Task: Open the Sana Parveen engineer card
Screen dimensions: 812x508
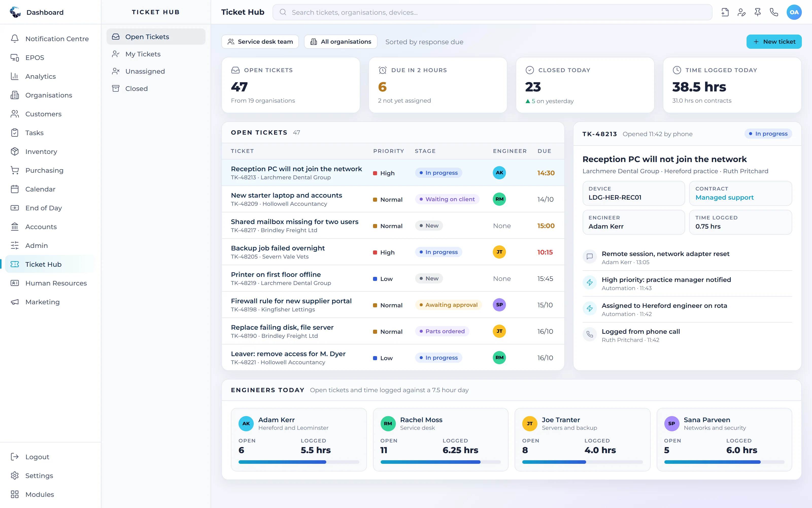Action: (724, 439)
